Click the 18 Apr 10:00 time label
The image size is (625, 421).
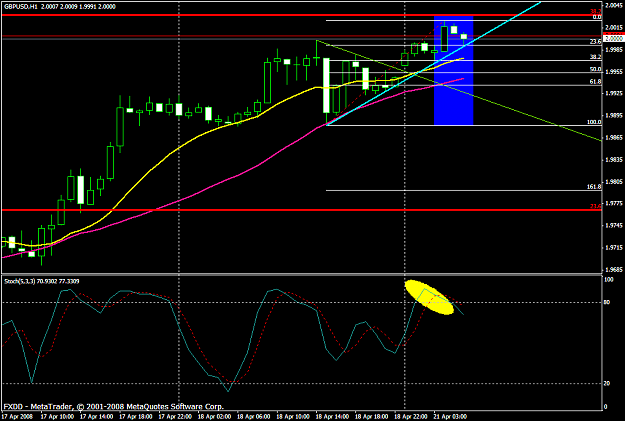tap(293, 417)
